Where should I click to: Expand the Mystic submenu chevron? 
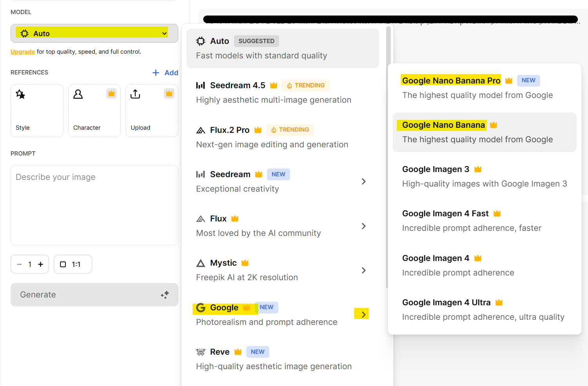click(364, 270)
